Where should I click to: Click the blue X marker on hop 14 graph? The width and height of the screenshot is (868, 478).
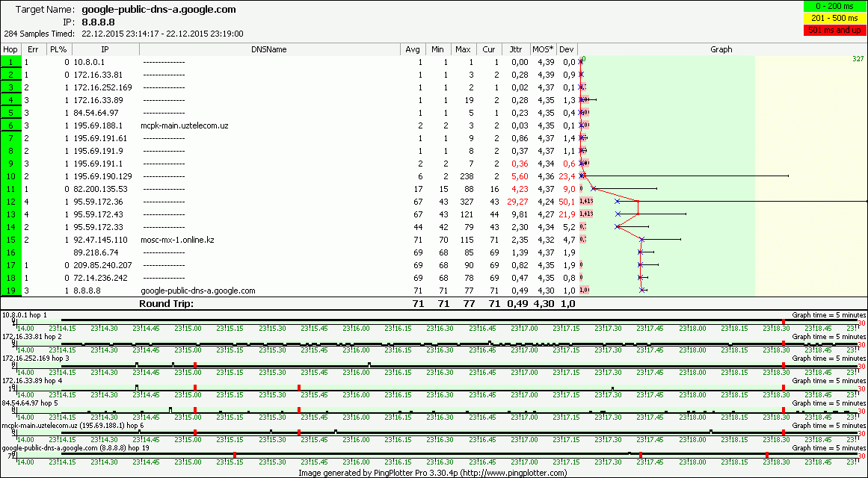(x=618, y=227)
